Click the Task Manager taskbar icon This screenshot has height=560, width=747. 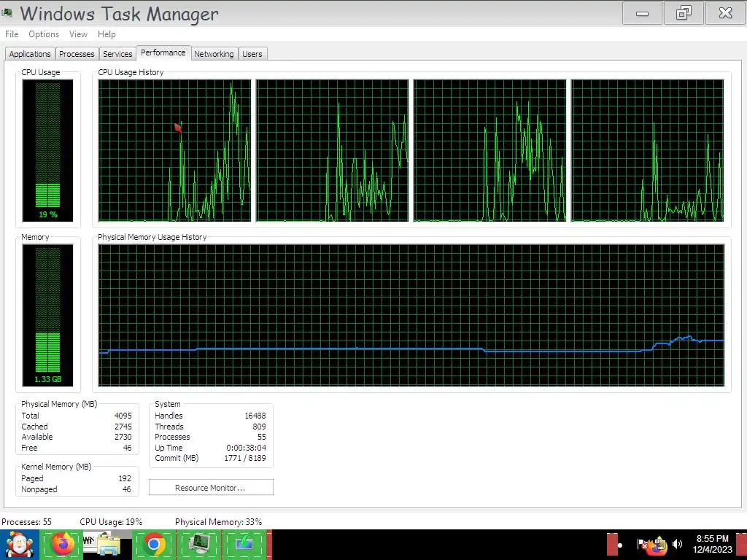[199, 544]
